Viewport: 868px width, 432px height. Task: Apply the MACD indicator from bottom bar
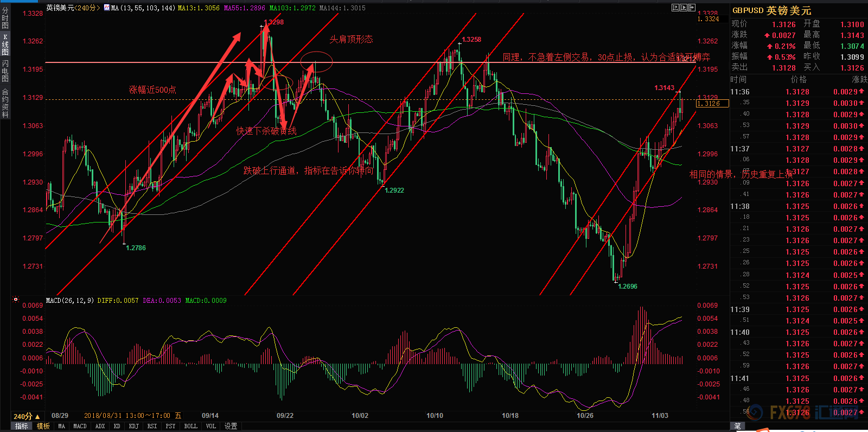click(80, 426)
